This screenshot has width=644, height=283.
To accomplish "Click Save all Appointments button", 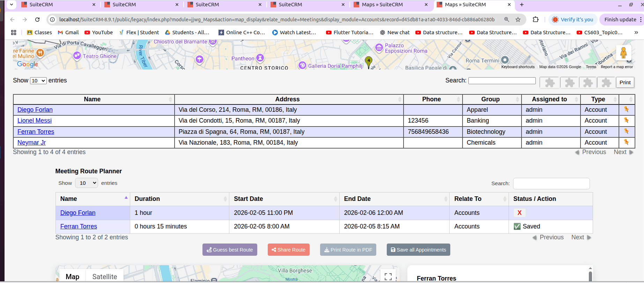I will pyautogui.click(x=418, y=250).
